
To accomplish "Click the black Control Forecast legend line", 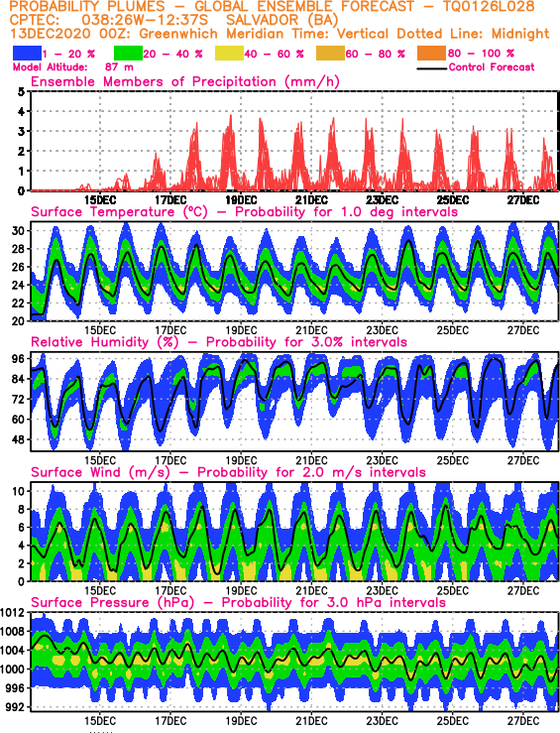I will 431,68.
